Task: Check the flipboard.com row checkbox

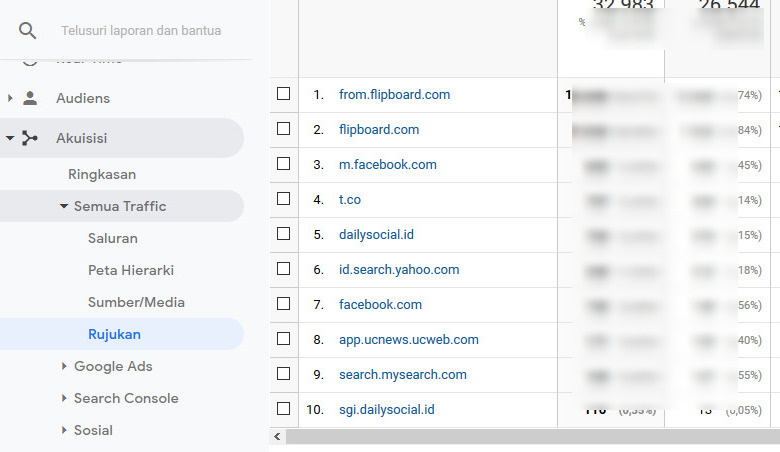Action: [x=284, y=128]
